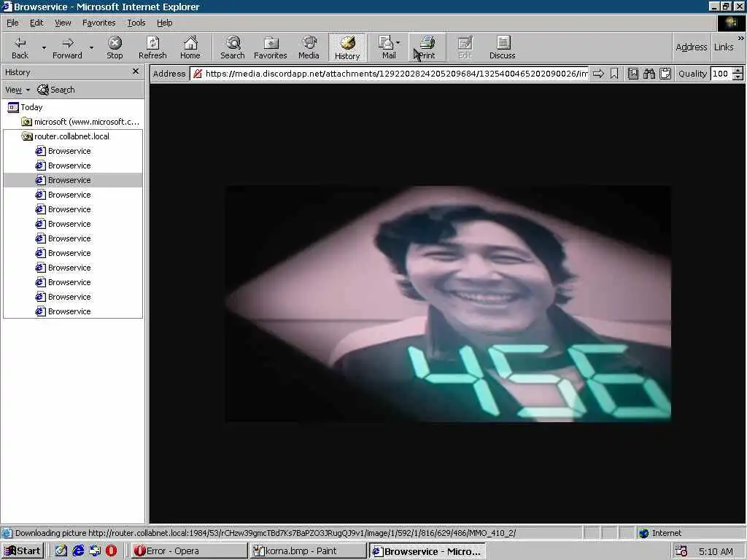Collapse the router.collabnet.local history folder
Image resolution: width=747 pixels, height=560 pixels.
pos(66,136)
